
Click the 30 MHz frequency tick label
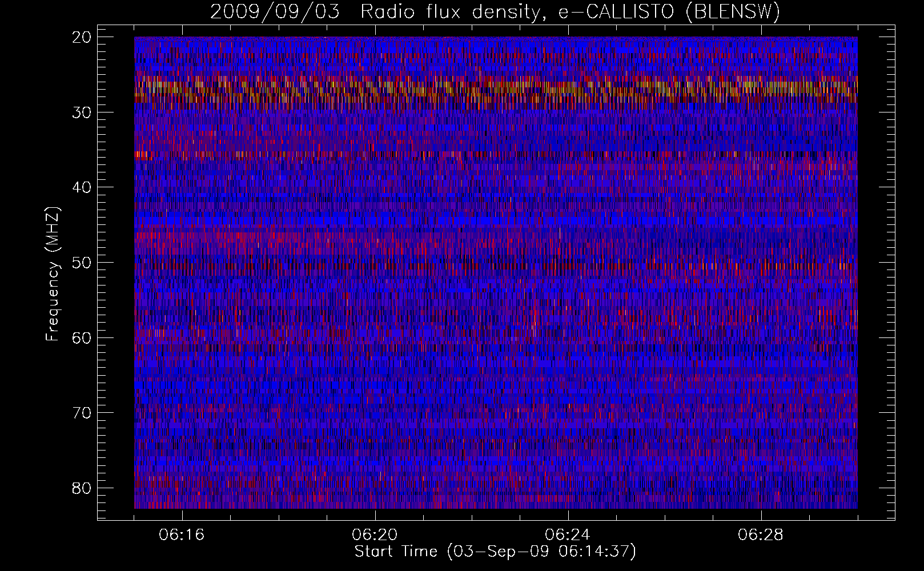click(82, 112)
